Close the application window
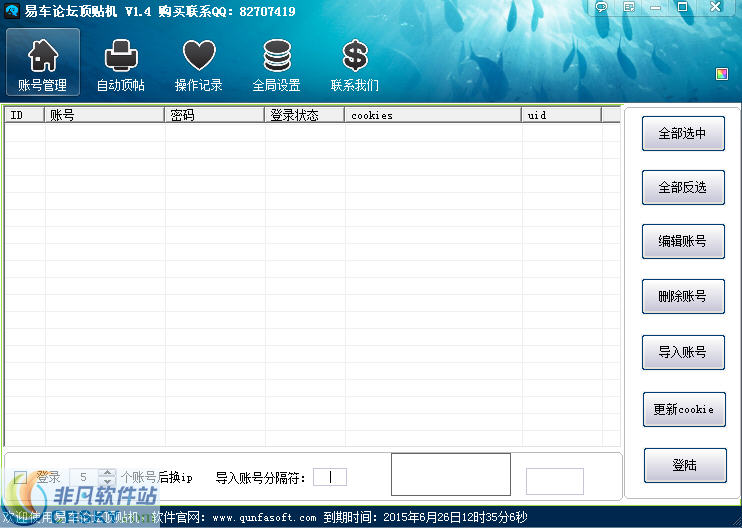 pyautogui.click(x=715, y=7)
